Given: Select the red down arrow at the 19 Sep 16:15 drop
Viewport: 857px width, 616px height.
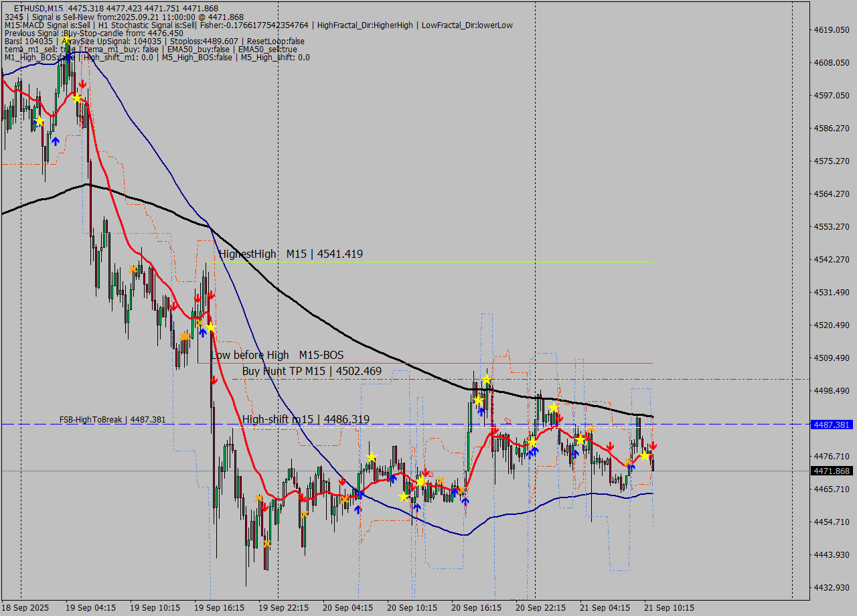Looking at the screenshot, I should click(214, 378).
